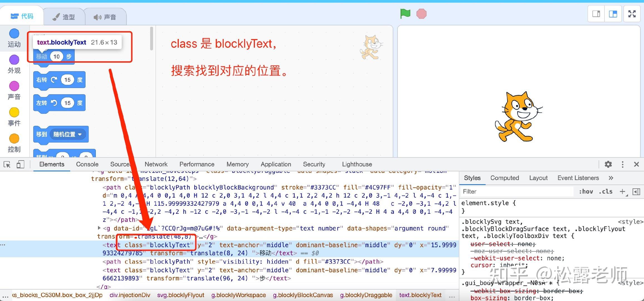Expand the collapsed g element in the DOM tree
This screenshot has height=301, width=644.
tap(99, 228)
